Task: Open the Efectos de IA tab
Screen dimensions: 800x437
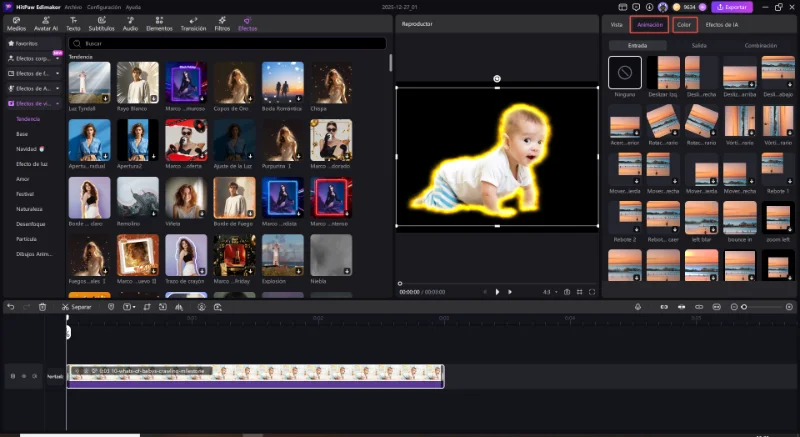Action: click(721, 24)
